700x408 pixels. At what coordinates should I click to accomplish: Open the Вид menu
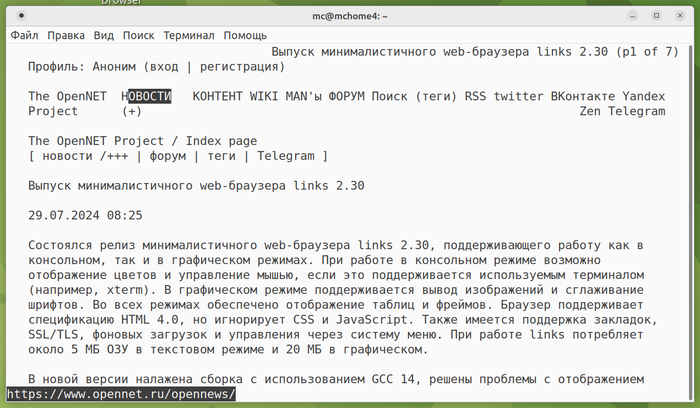(x=104, y=35)
